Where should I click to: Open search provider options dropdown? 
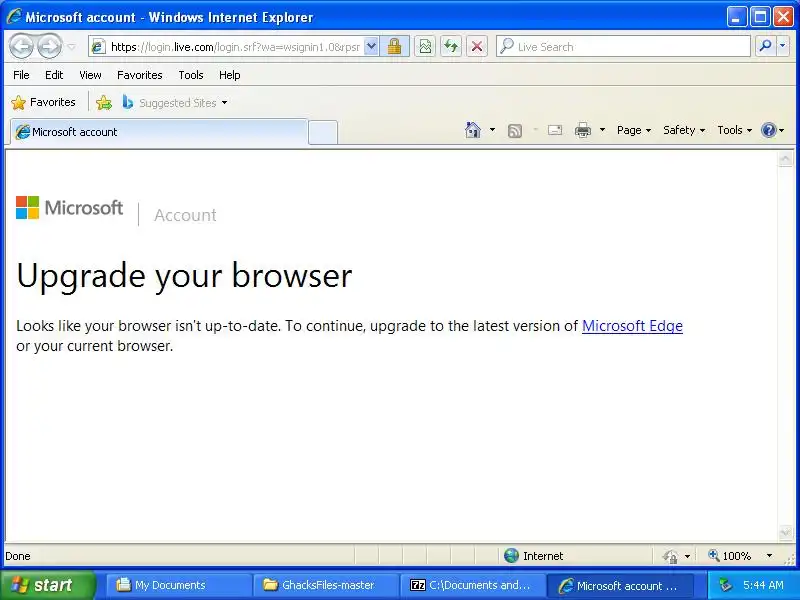point(783,46)
